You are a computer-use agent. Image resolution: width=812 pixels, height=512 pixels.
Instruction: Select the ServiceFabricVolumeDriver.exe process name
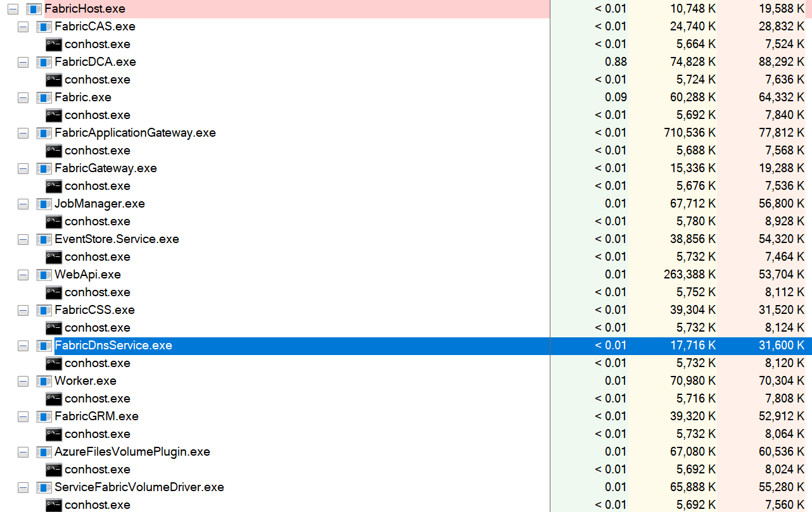point(139,487)
